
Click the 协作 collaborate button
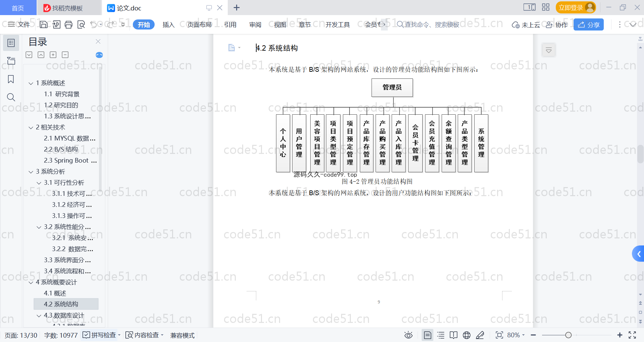(557, 24)
